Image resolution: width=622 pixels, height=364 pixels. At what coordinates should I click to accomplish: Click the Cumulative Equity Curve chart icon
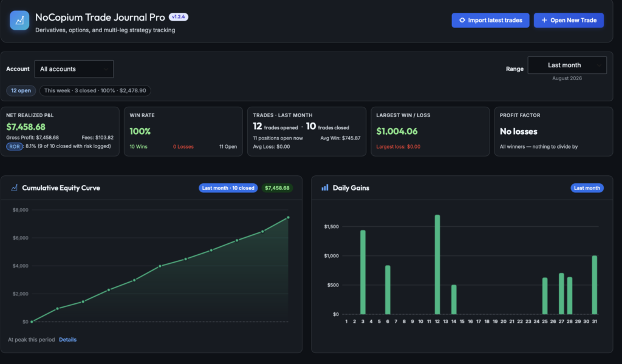pos(15,187)
